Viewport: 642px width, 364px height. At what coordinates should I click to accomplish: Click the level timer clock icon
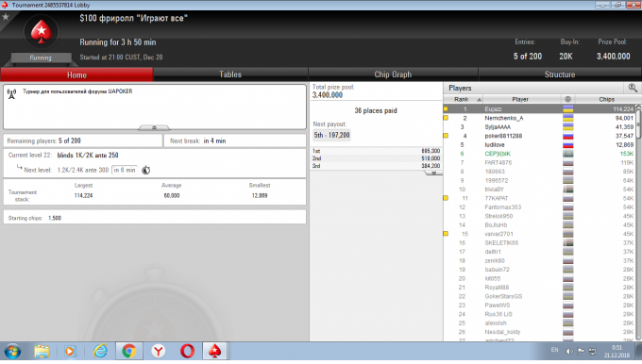pyautogui.click(x=145, y=170)
